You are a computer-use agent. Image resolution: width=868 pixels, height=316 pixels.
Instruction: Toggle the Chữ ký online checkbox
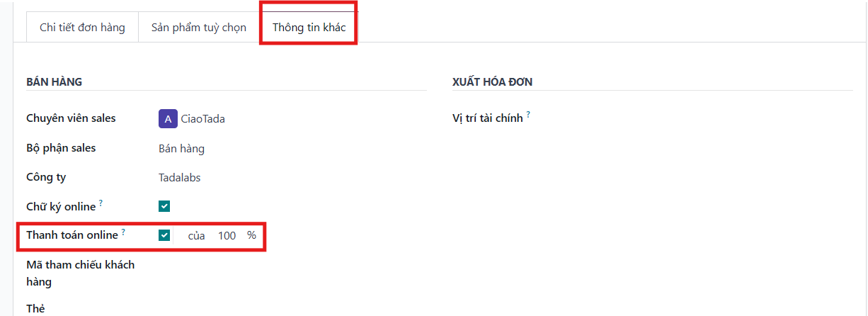tap(164, 207)
